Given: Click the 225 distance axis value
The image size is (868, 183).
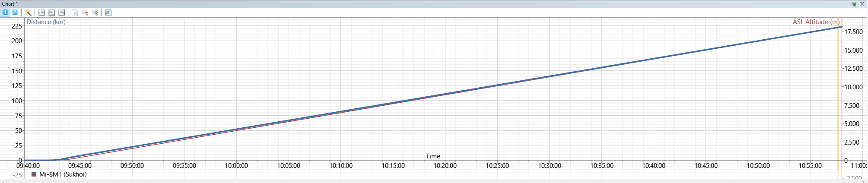Looking at the screenshot, I should 17,26.
